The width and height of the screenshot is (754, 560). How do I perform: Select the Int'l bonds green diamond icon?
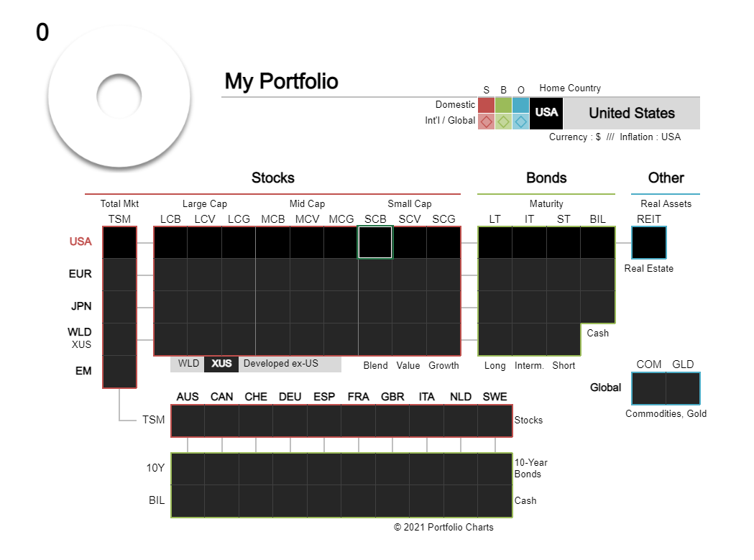click(503, 121)
